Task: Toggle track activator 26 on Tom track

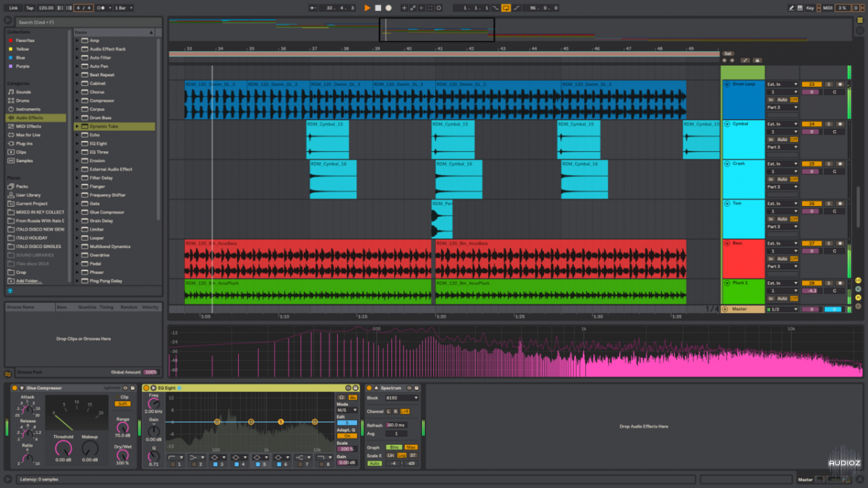Action: click(812, 204)
